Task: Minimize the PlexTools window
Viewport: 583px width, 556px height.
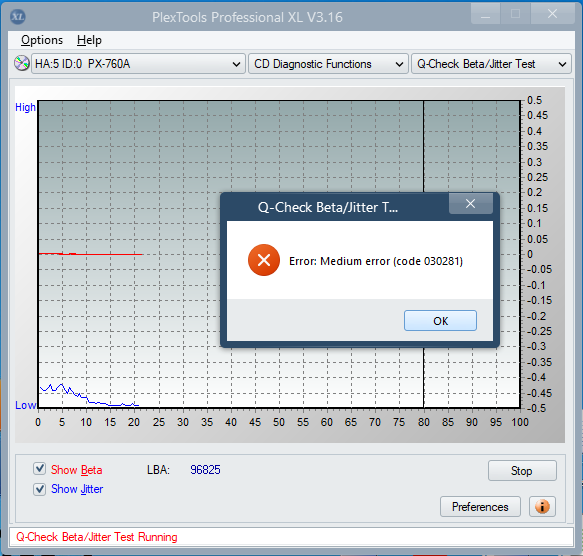Action: pyautogui.click(x=485, y=14)
